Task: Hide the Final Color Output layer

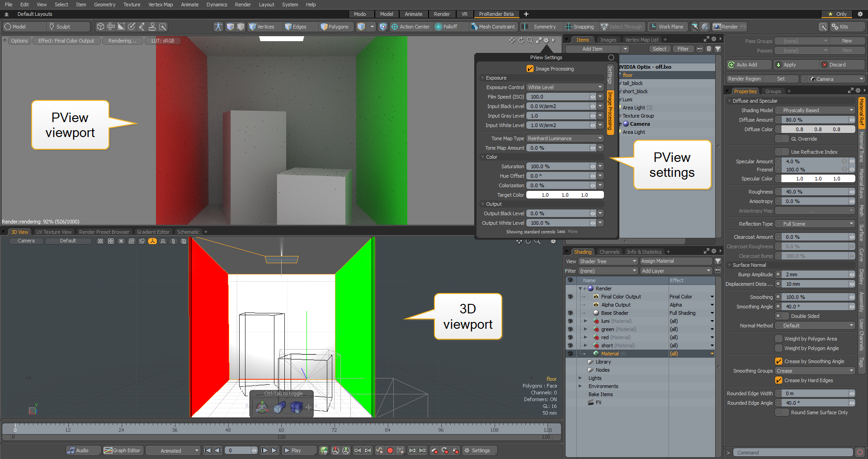Action: (570, 297)
